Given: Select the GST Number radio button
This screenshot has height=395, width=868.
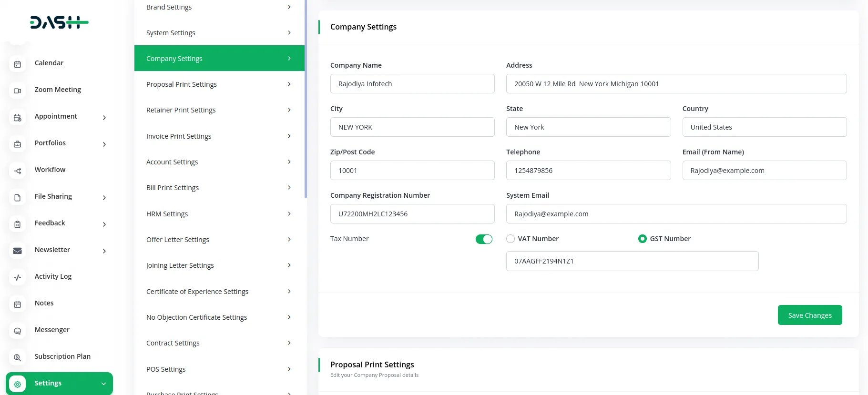Looking at the screenshot, I should click(642, 239).
